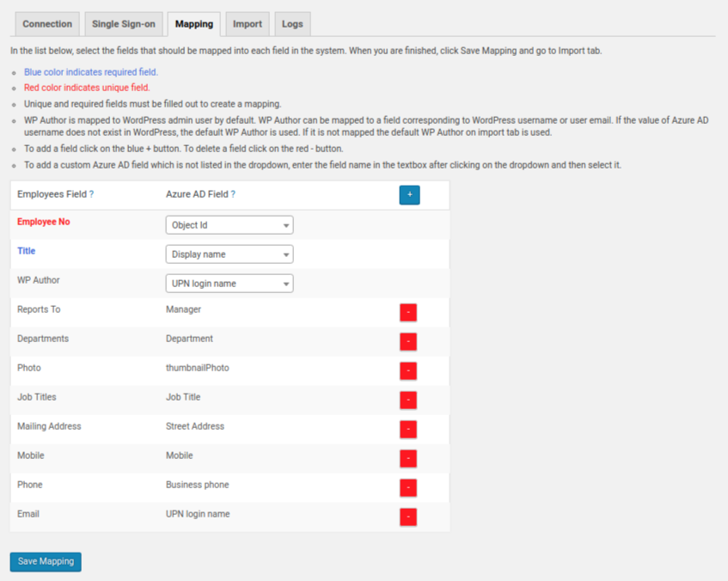This screenshot has height=581, width=728.
Task: Click the Email field label
Action: click(x=28, y=515)
